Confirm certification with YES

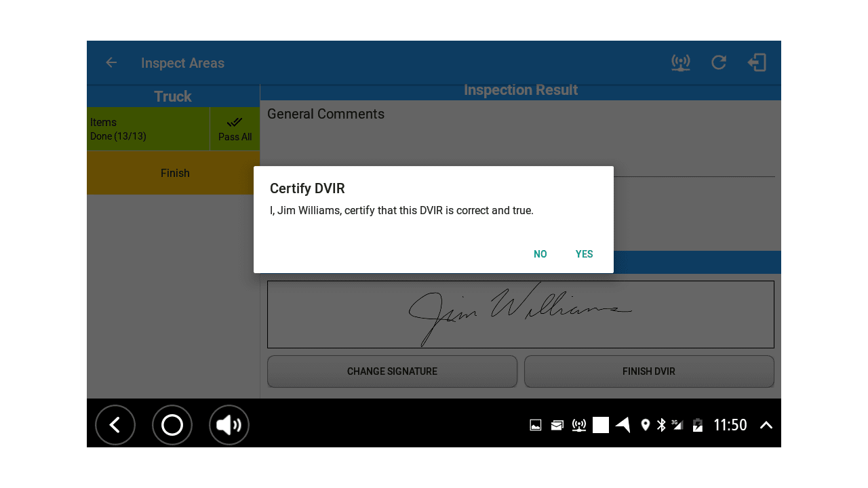(584, 254)
